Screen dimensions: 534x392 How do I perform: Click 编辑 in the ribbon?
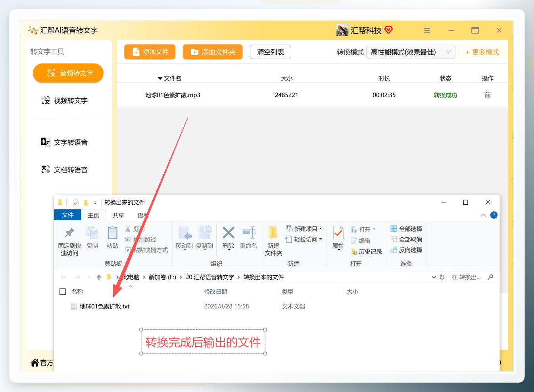pos(361,240)
